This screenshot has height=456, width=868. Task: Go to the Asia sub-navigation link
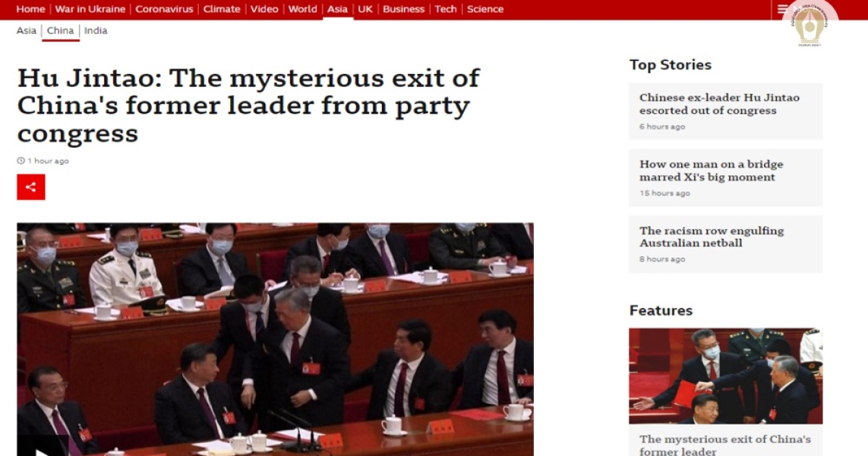pyautogui.click(x=27, y=30)
